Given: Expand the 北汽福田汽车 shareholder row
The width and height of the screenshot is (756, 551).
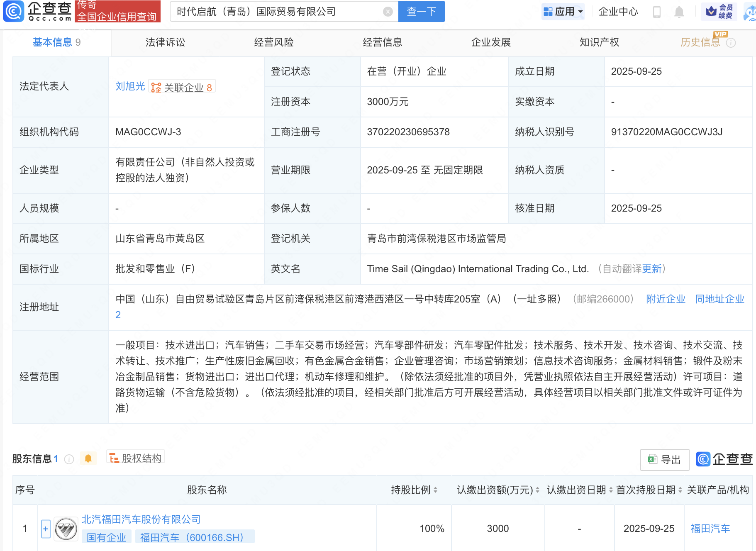Looking at the screenshot, I should 46,529.
